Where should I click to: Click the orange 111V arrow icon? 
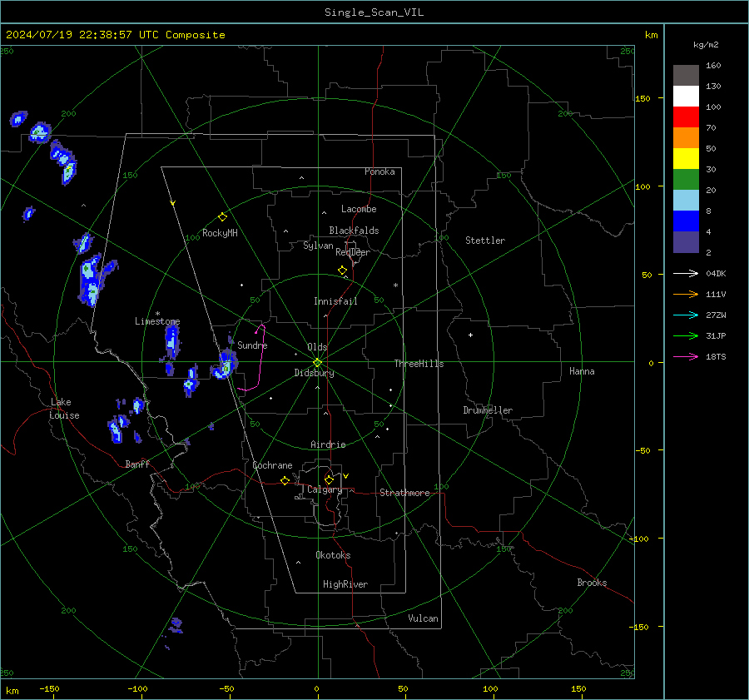pos(686,294)
